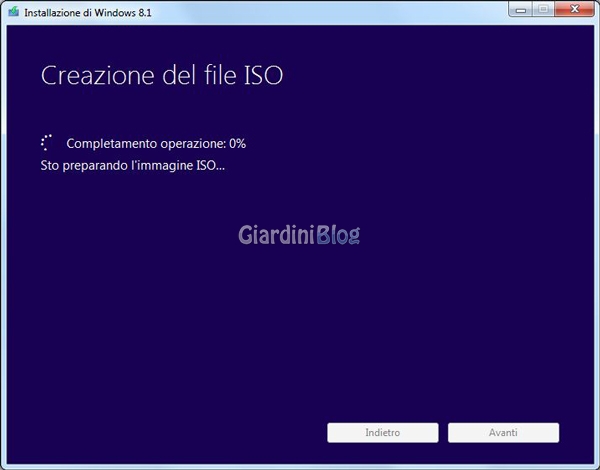Click the 'Installazione di Windows 8.1' window title
The height and width of the screenshot is (470, 600).
pos(88,13)
